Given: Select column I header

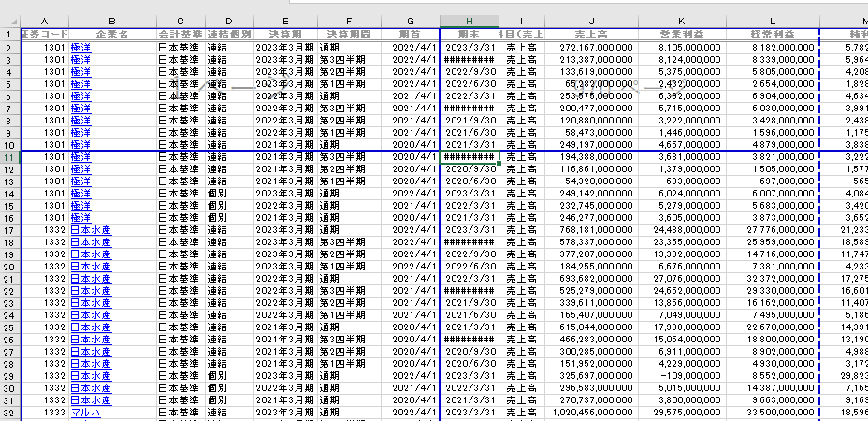Looking at the screenshot, I should (522, 21).
